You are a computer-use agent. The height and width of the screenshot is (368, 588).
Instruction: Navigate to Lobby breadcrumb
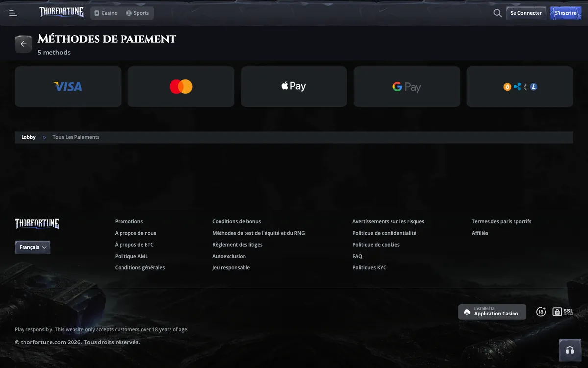tap(28, 137)
